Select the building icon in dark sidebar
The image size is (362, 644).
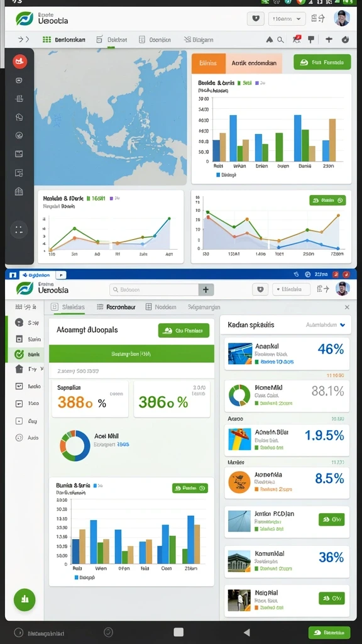tap(19, 191)
